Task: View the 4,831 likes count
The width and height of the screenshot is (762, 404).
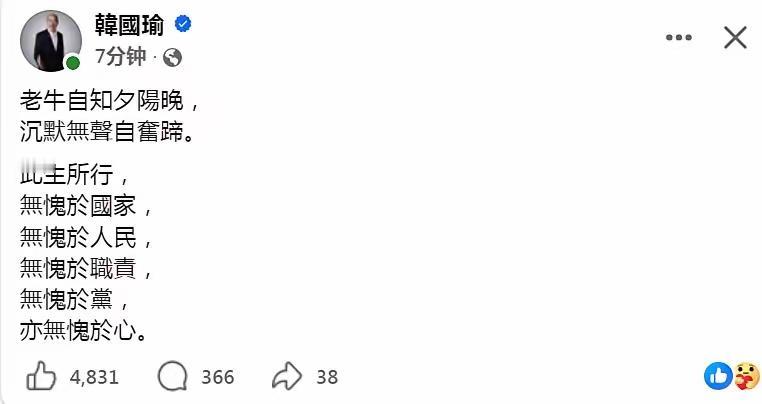Action: point(95,377)
